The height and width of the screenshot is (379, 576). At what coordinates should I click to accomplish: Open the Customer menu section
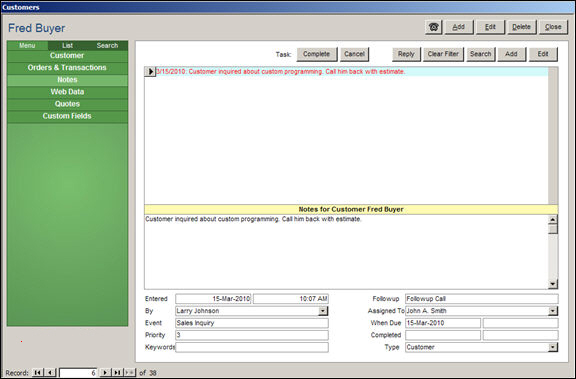click(x=67, y=56)
